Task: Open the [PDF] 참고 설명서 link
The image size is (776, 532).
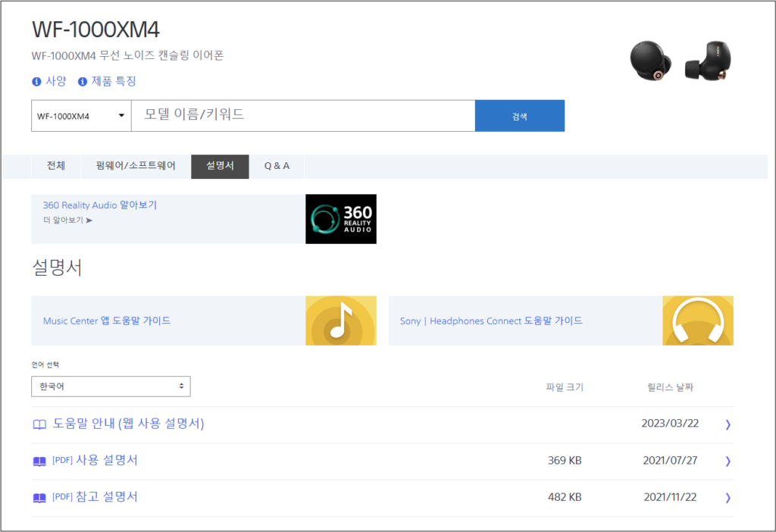Action: (95, 497)
